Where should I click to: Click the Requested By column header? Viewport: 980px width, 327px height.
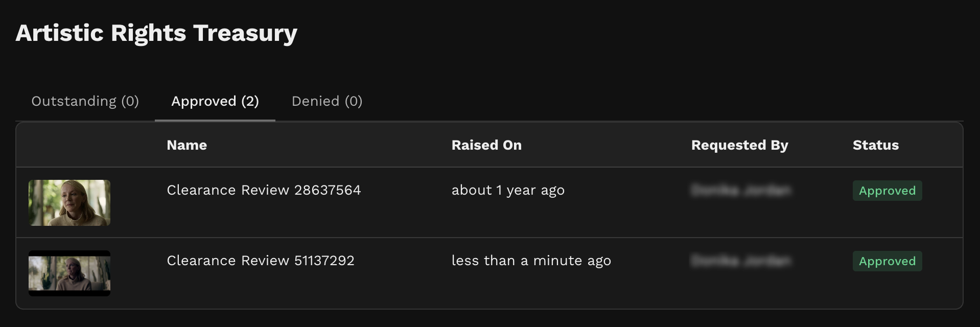point(740,145)
